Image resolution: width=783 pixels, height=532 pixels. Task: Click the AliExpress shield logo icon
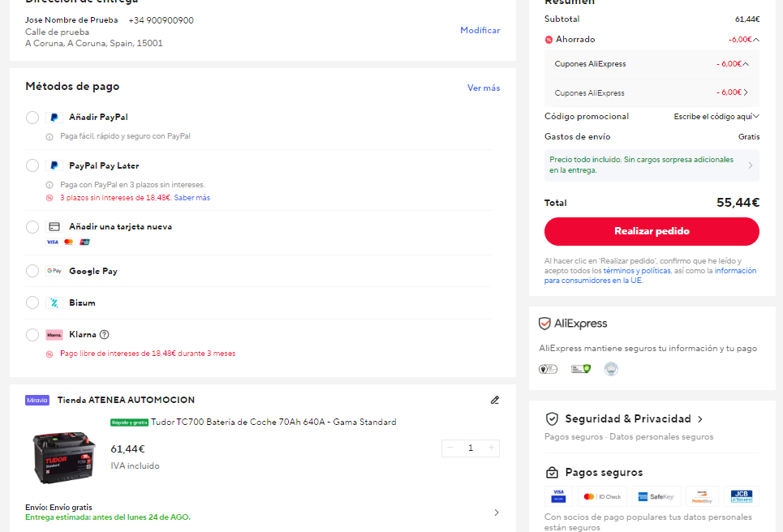(x=544, y=324)
